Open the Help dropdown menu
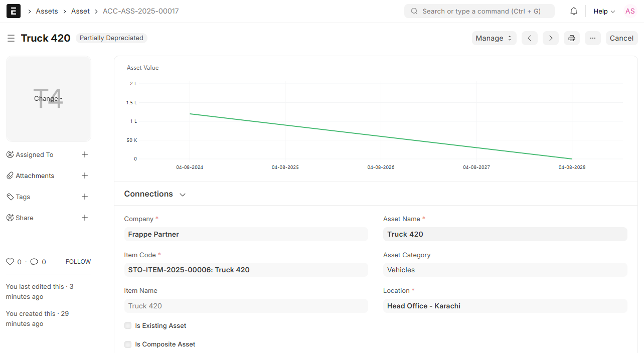Viewport: 644px width, 353px height. click(x=604, y=11)
